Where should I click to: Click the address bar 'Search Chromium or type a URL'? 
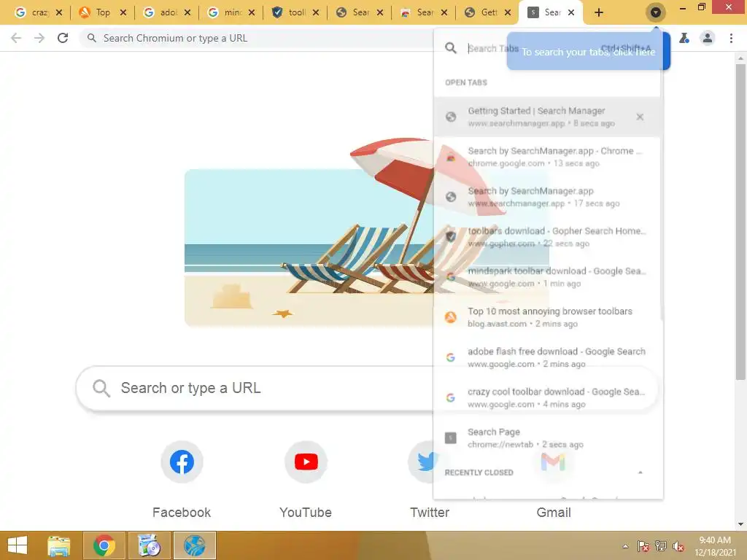[x=258, y=38]
